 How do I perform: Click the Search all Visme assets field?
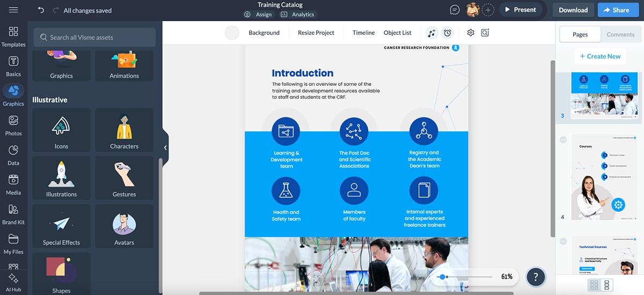[94, 38]
